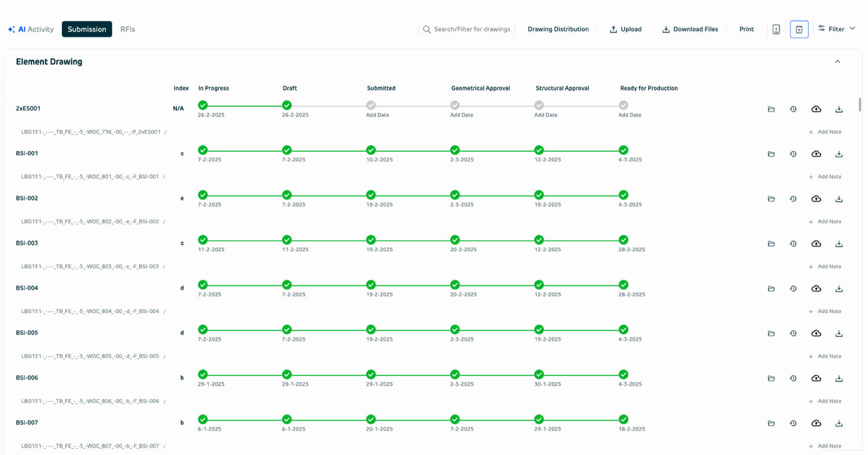868x455 pixels.
Task: View history for 2xES001 drawing
Action: [x=793, y=109]
